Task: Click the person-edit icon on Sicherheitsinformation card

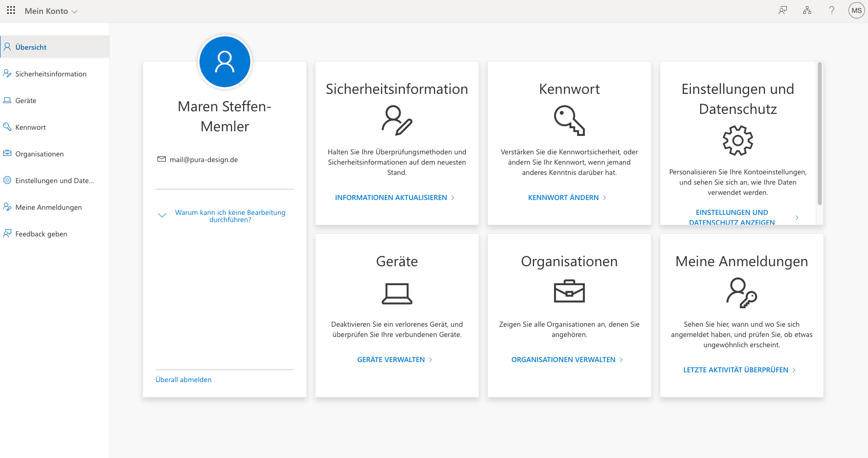Action: click(x=397, y=121)
